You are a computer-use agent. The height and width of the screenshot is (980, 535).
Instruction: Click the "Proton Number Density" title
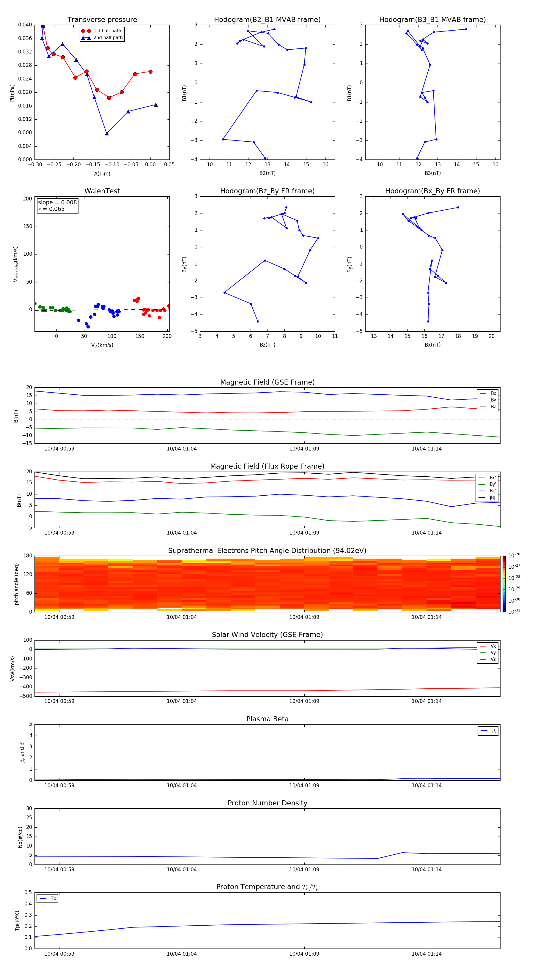tap(267, 803)
